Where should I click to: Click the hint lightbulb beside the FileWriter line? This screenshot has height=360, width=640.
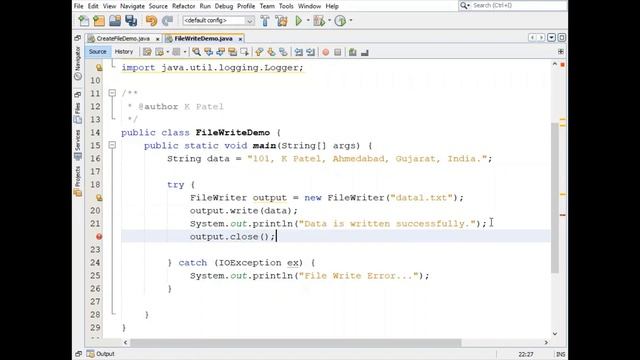(x=99, y=198)
